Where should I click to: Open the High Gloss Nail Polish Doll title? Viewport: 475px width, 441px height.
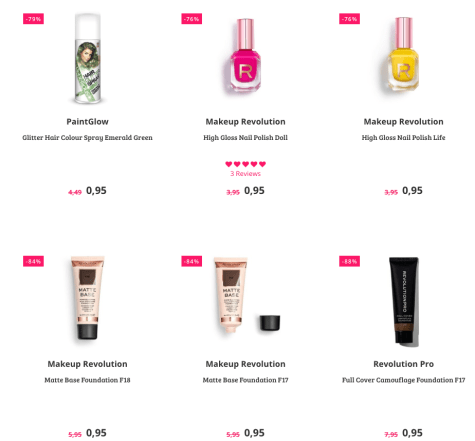point(246,138)
